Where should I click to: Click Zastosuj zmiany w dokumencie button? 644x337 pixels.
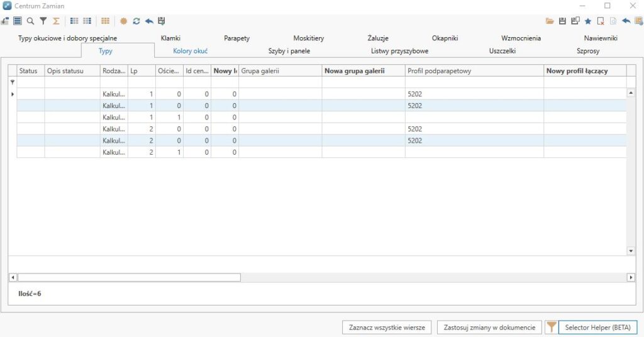pos(489,327)
